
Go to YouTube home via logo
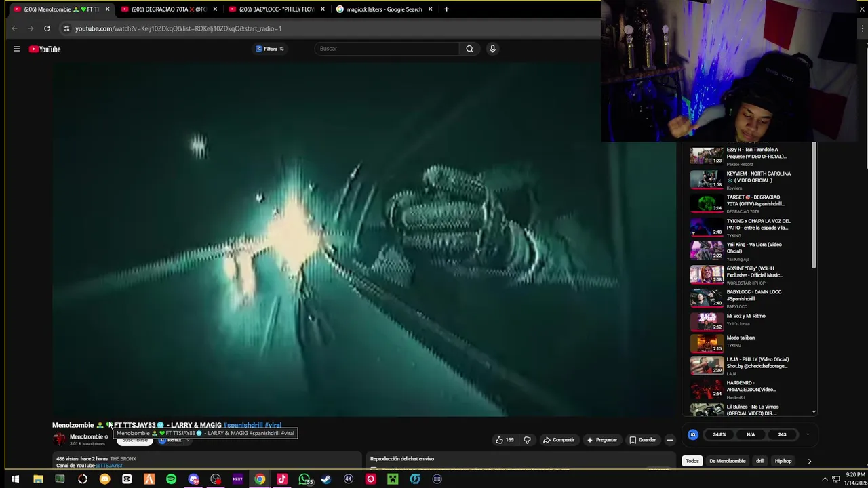click(x=45, y=49)
